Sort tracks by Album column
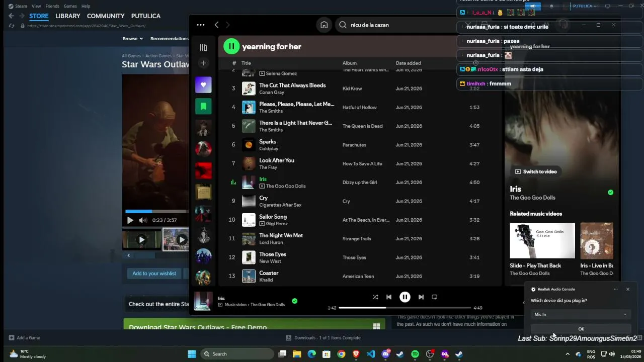Viewport: 644px width, 362px height. pos(350,63)
